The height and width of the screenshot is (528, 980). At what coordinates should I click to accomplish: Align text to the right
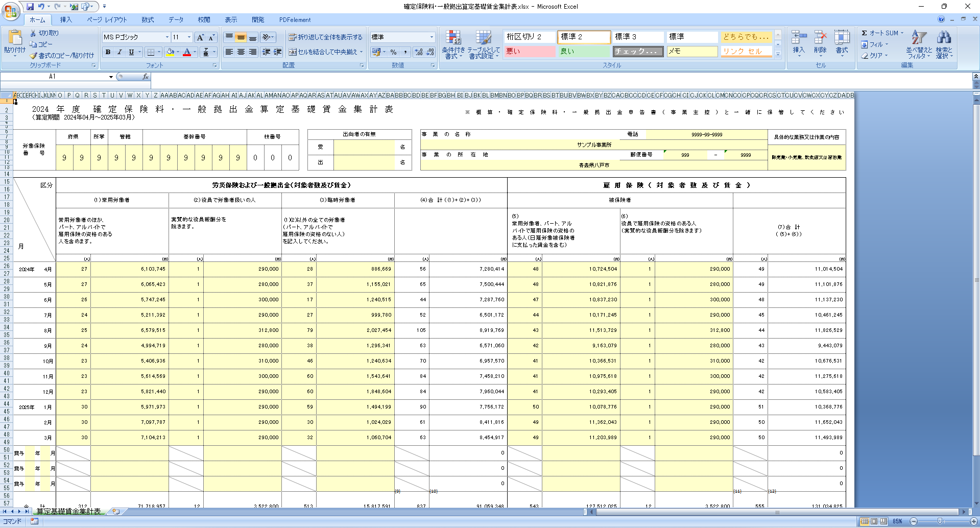253,52
